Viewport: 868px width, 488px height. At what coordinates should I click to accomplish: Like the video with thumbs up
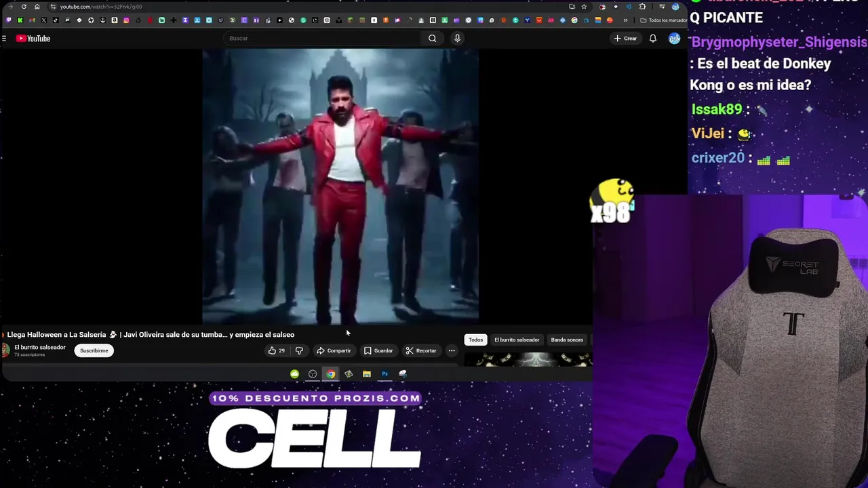[276, 350]
